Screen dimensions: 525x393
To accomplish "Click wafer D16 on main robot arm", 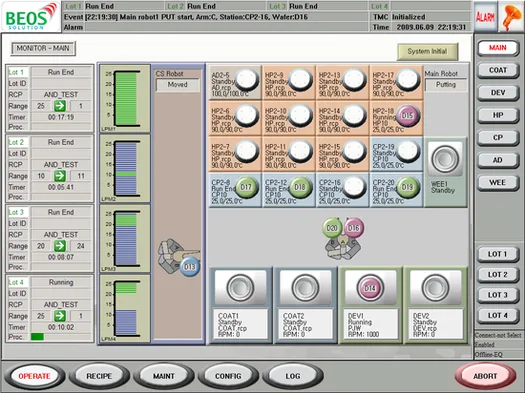I will (x=354, y=228).
